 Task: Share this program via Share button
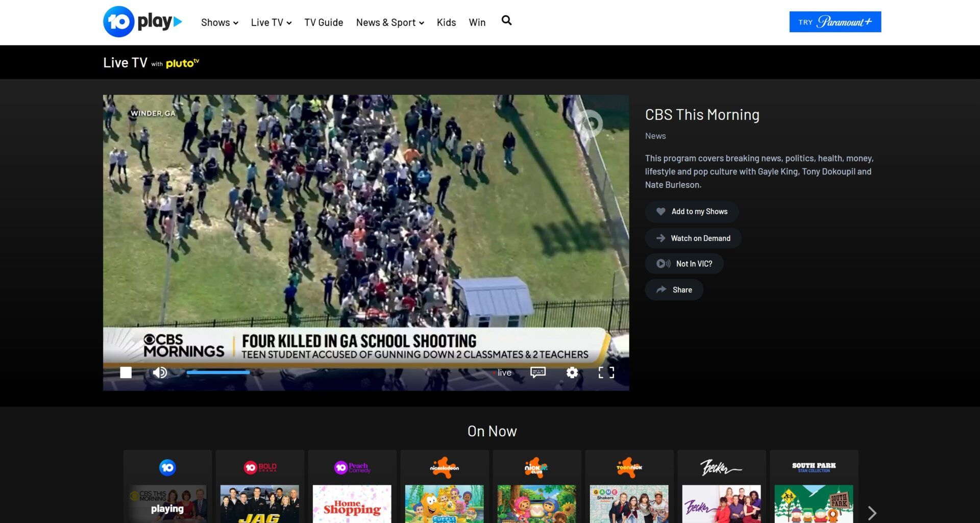point(674,290)
